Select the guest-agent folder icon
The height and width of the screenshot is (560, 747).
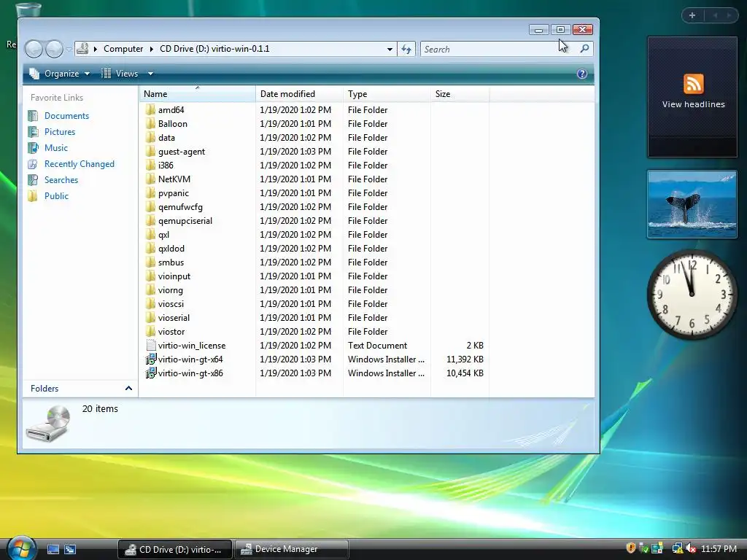pos(150,152)
